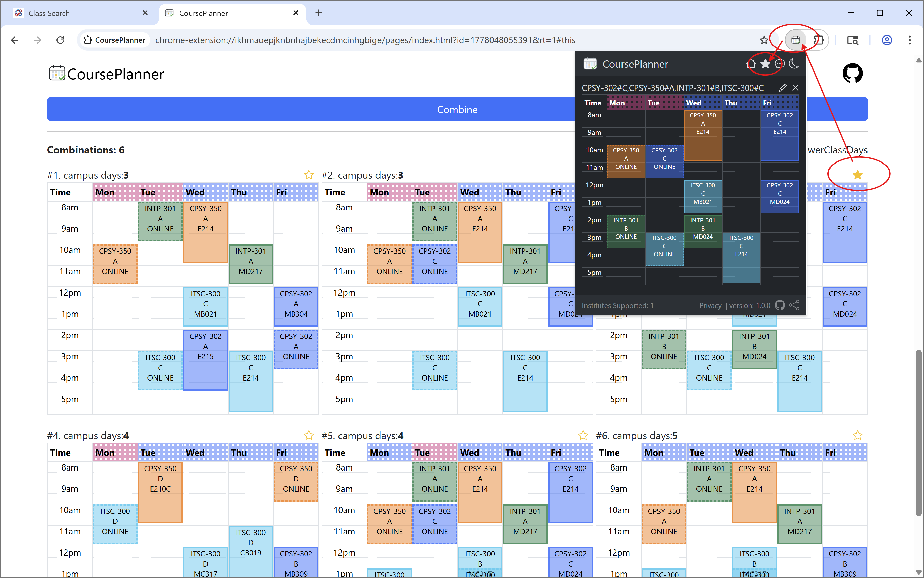Click CPSY-302 A E215 block in combination #1

coord(205,360)
